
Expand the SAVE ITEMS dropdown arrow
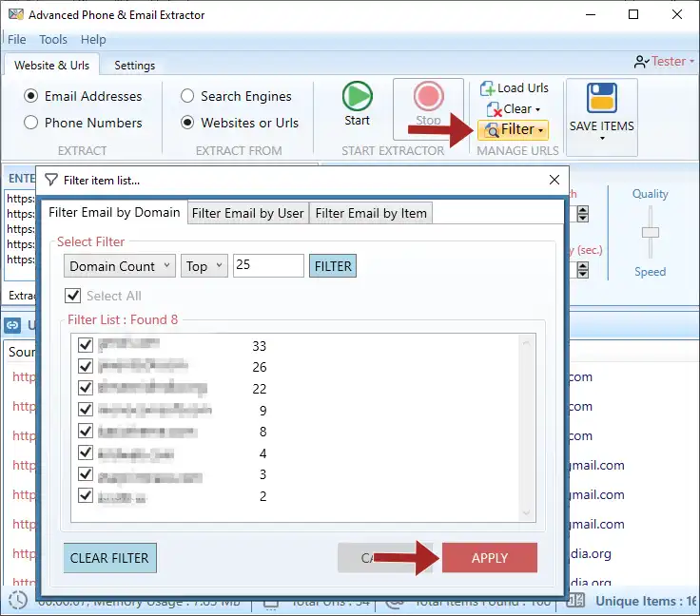coord(602,138)
